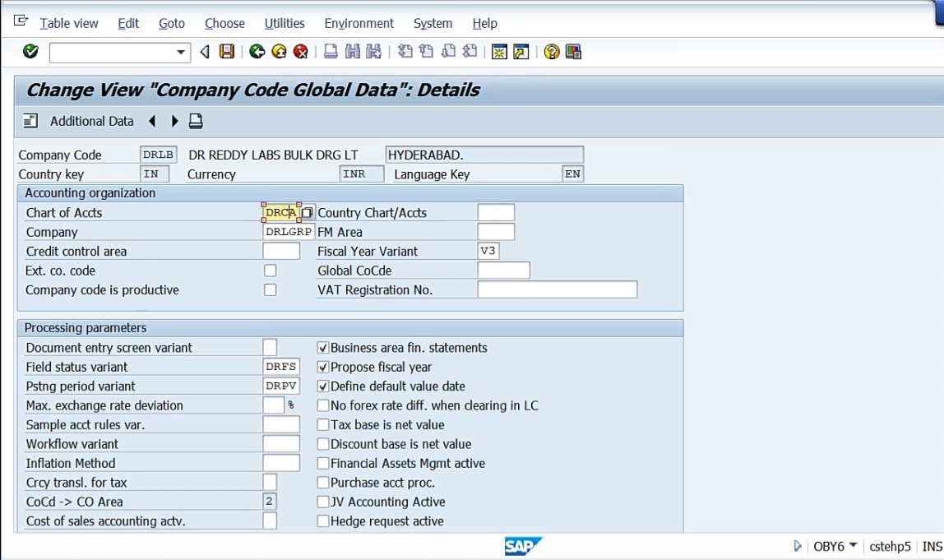The height and width of the screenshot is (560, 944).
Task: Open the command field dropdown arrow
Action: click(x=181, y=53)
